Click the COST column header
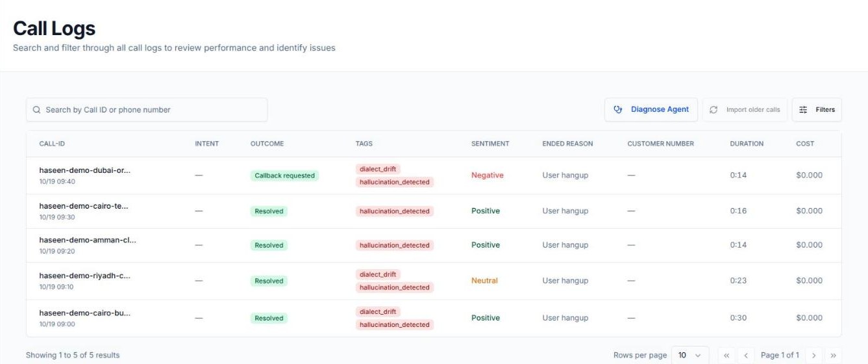The image size is (868, 364). pyautogui.click(x=805, y=144)
